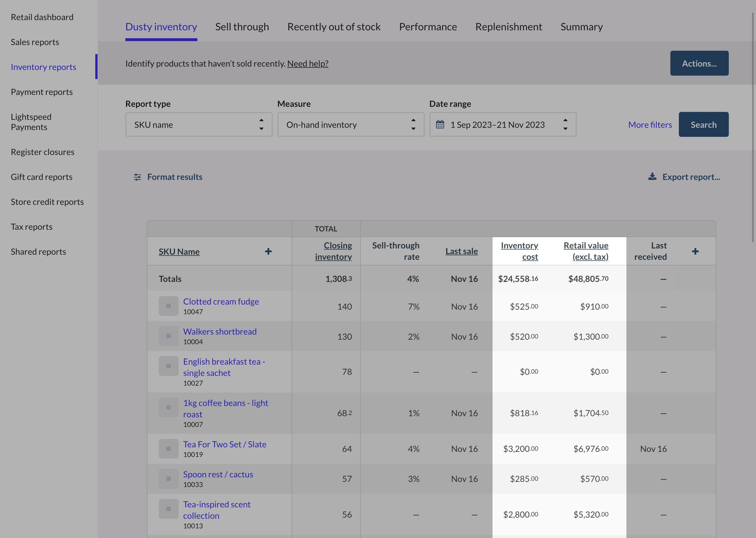756x538 pixels.
Task: Go to Sales reports in sidebar
Action: point(35,42)
